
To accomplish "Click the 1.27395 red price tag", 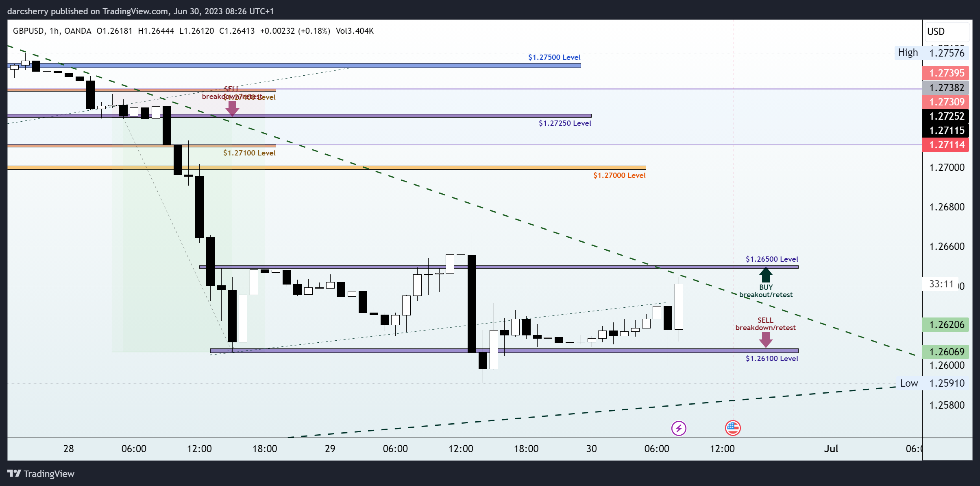I will click(946, 73).
